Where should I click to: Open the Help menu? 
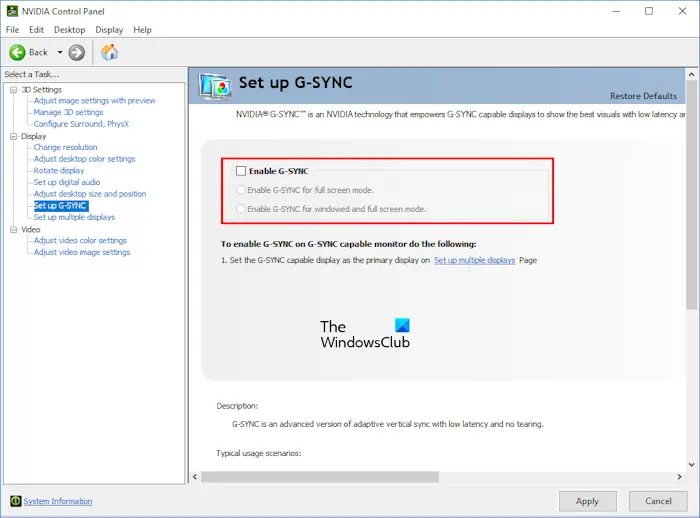point(142,30)
